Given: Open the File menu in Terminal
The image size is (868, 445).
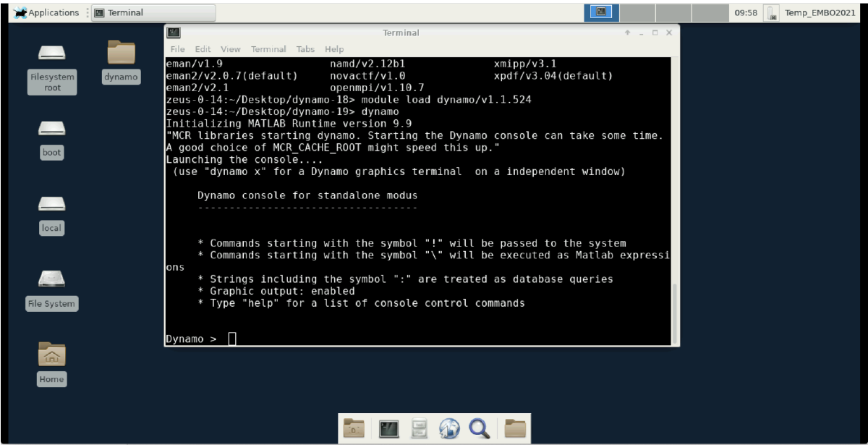Looking at the screenshot, I should (177, 49).
